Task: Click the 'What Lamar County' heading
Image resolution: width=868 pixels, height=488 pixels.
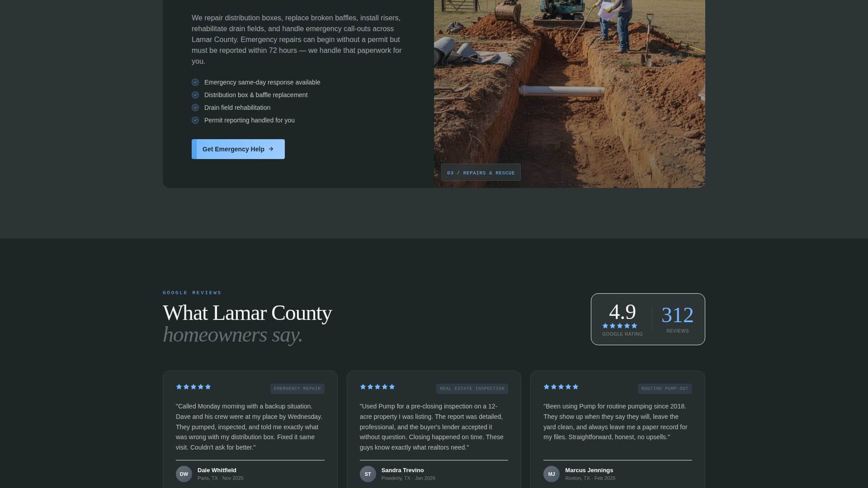Action: [247, 313]
